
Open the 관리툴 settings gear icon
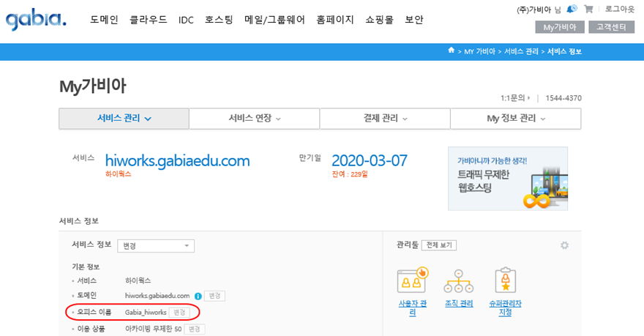point(564,245)
